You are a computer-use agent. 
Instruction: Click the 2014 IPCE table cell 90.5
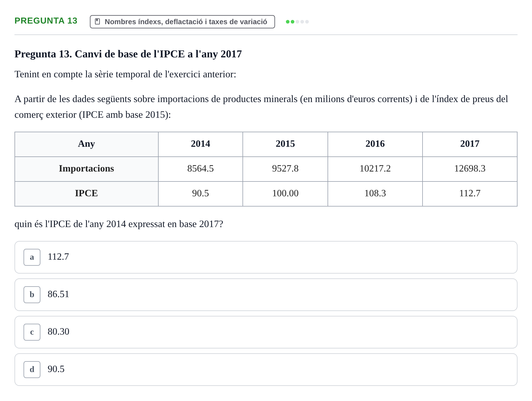201,194
